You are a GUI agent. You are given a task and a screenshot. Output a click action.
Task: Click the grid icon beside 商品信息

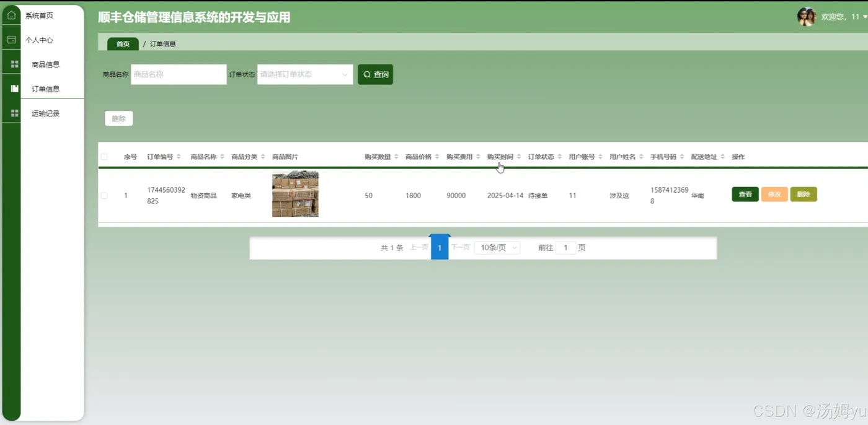[x=14, y=64]
